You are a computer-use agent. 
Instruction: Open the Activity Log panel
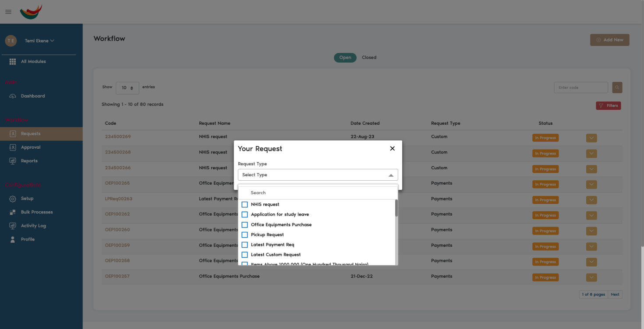tap(33, 225)
